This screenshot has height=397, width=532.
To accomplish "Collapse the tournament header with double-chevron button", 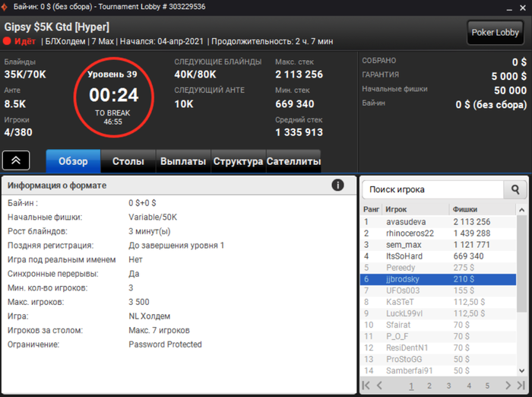I will 16,160.
